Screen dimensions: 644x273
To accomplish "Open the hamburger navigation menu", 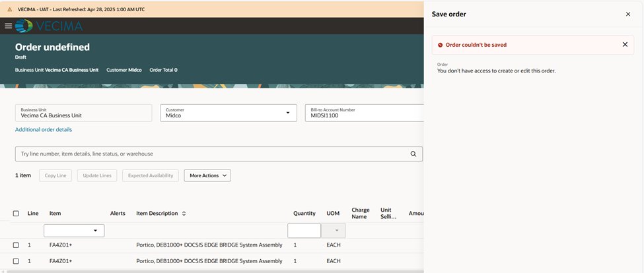I will pos(8,26).
